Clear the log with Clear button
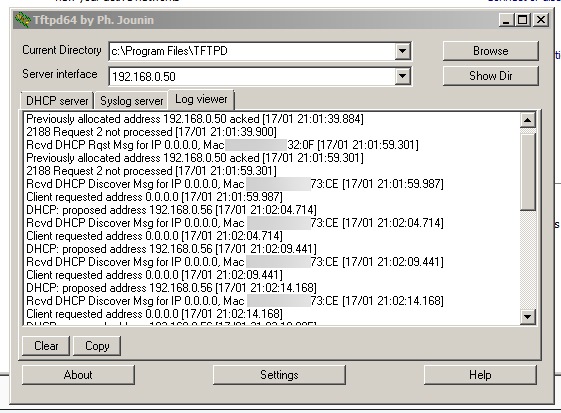Image resolution: width=561 pixels, height=413 pixels. pos(46,346)
